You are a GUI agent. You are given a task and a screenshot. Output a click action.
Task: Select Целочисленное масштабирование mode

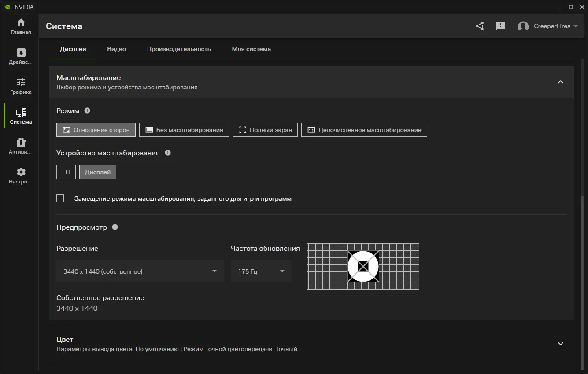tap(364, 130)
